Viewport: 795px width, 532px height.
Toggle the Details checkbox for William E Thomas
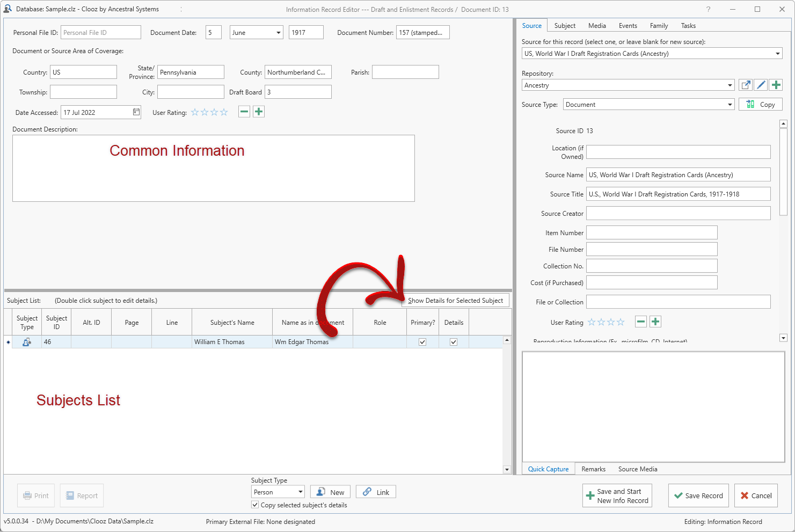tap(454, 342)
